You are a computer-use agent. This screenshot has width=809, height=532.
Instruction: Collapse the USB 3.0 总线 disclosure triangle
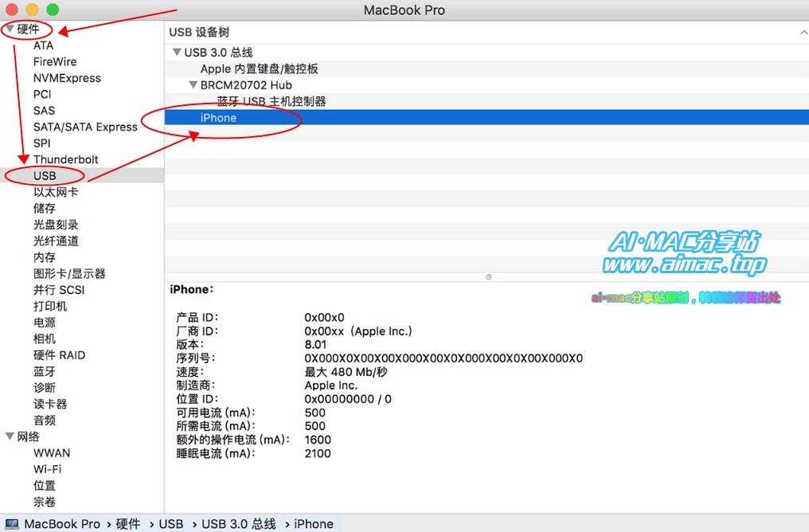[x=177, y=52]
